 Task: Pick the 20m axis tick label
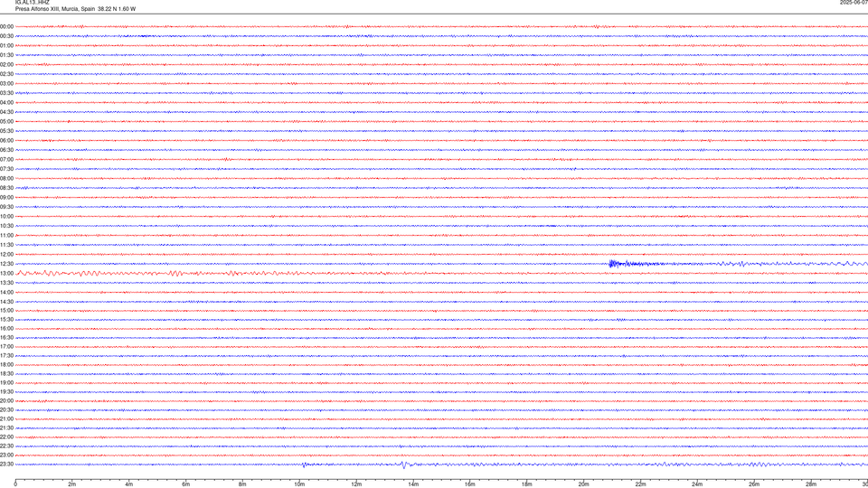tap(583, 484)
